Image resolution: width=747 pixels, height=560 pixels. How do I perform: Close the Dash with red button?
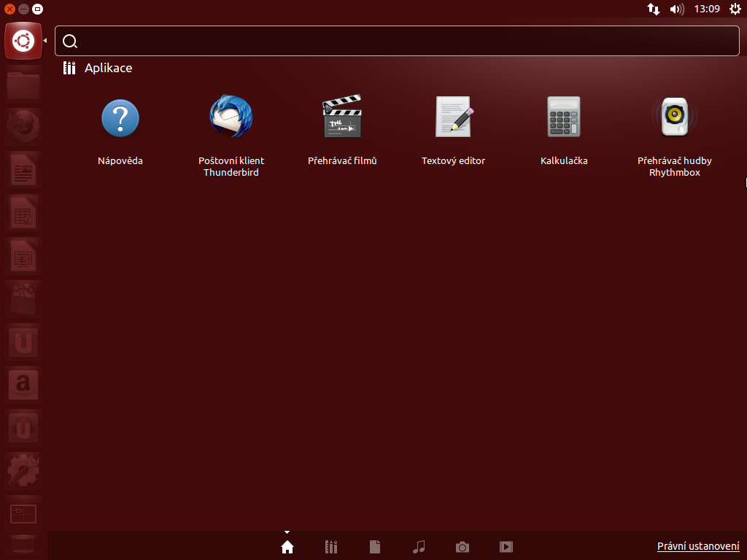tap(9, 9)
